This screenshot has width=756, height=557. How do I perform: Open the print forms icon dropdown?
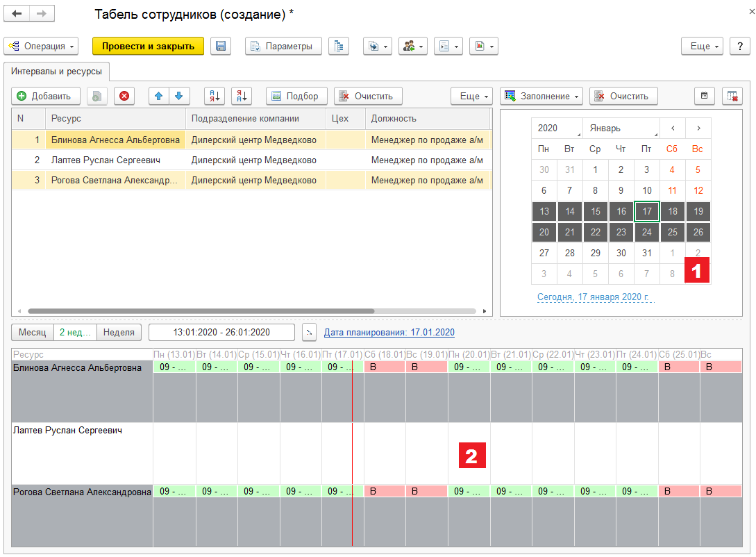pos(449,47)
